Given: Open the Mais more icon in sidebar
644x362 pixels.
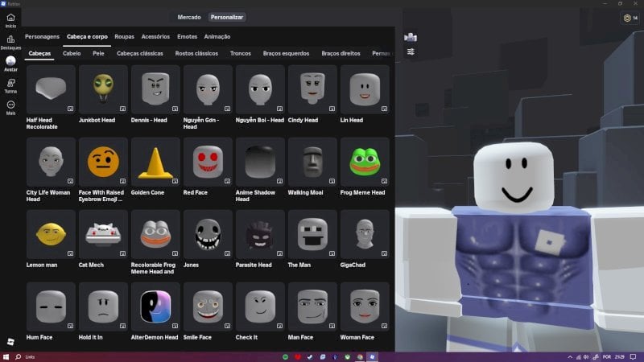Looking at the screenshot, I should click(10, 105).
